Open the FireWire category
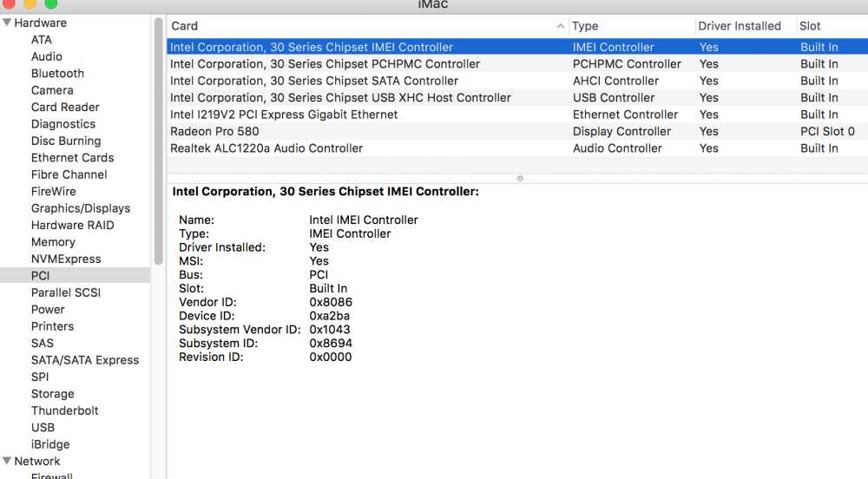Screen dimensions: 868x479 [x=54, y=192]
